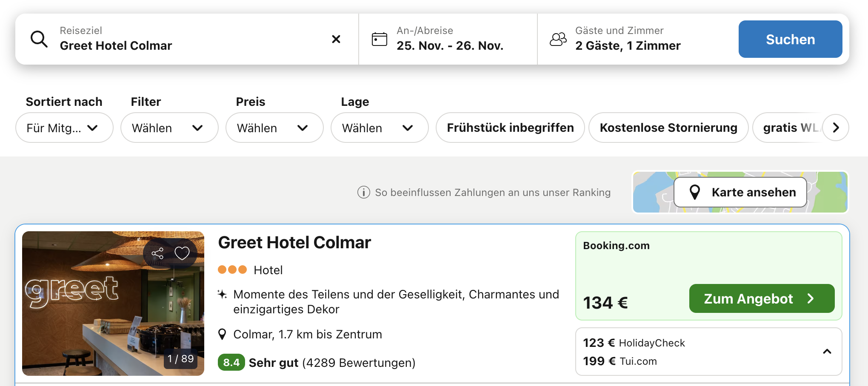
Task: Open the Sortiert nach dropdown
Action: click(64, 128)
